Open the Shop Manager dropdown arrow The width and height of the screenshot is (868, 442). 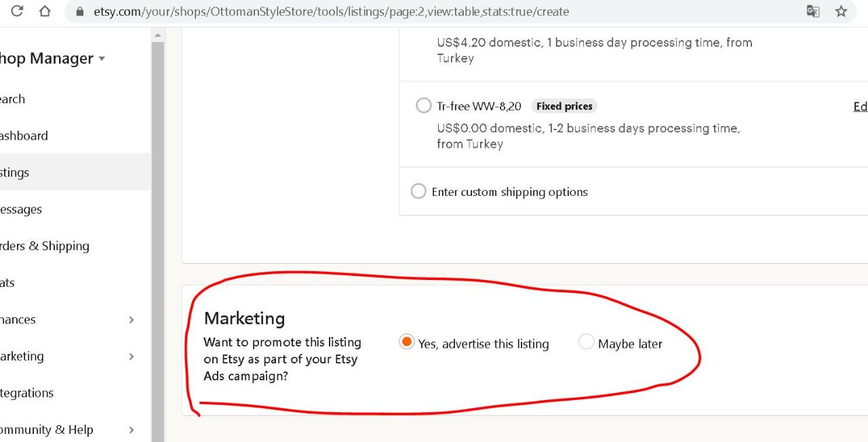point(102,59)
